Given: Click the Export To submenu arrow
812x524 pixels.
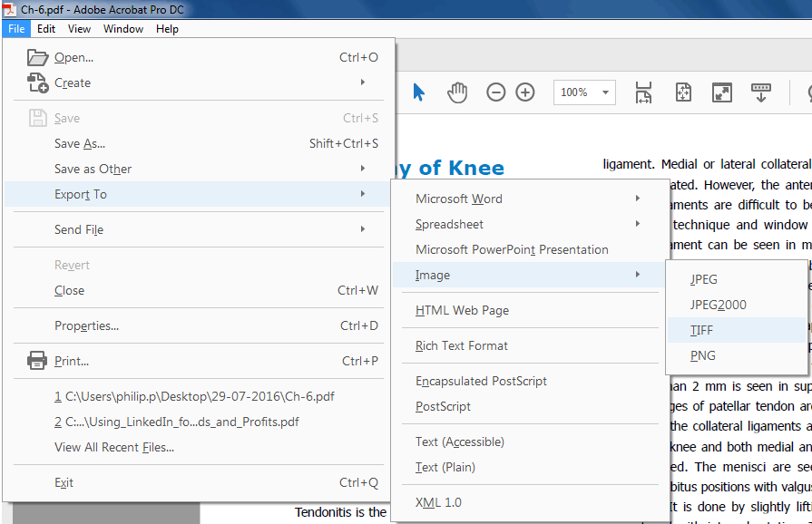Looking at the screenshot, I should tap(363, 193).
